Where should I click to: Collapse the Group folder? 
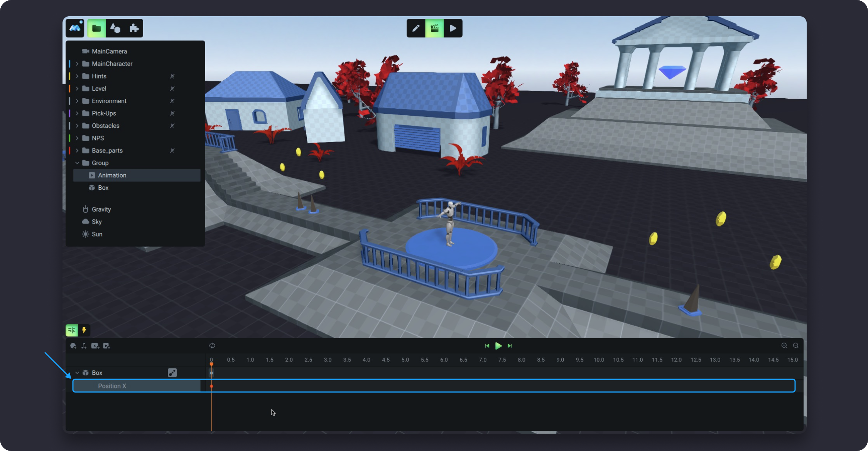[x=77, y=163]
